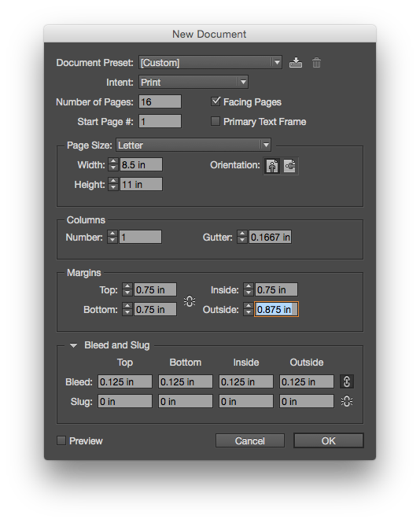Click the OK button
Screen dimensions: 420x523
[x=329, y=440]
